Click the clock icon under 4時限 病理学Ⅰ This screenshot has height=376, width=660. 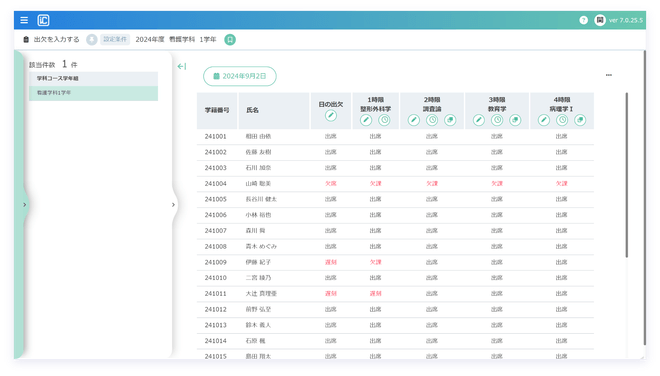pos(562,120)
